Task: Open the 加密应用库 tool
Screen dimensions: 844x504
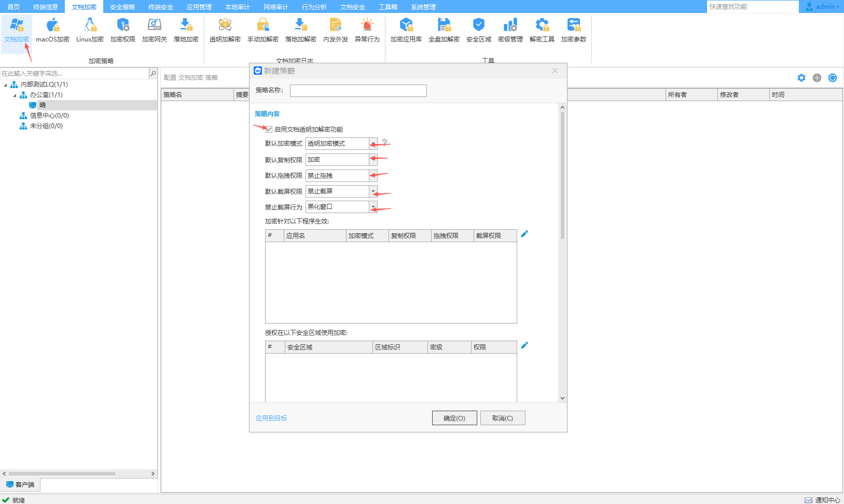Action: pyautogui.click(x=406, y=30)
